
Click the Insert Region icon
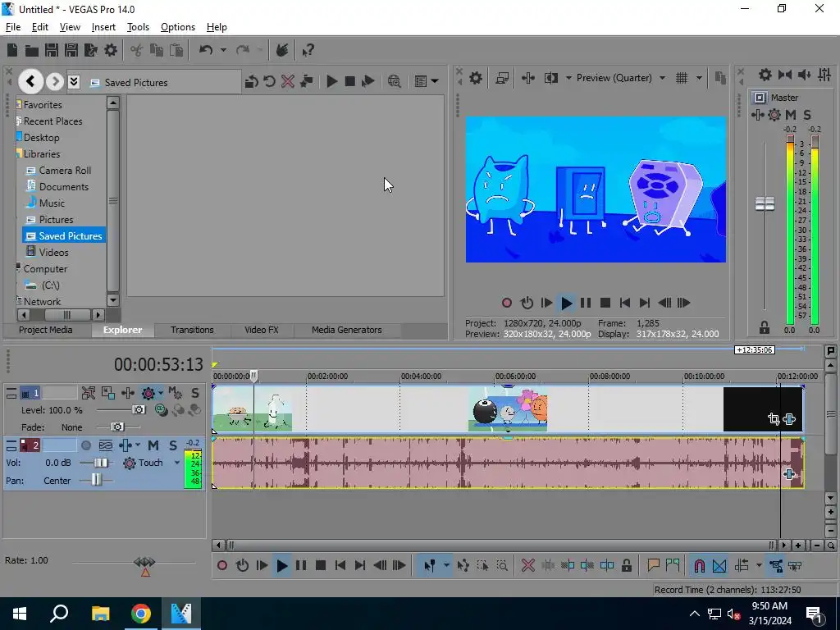click(673, 565)
